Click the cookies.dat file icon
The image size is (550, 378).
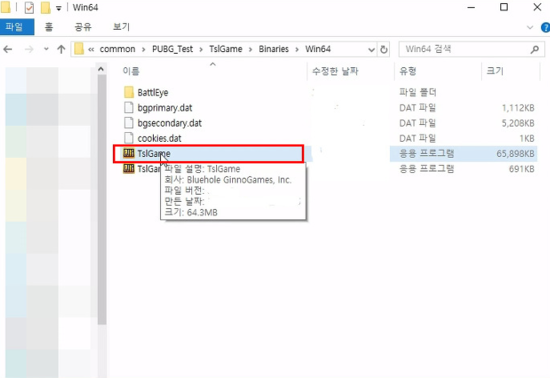coord(129,138)
